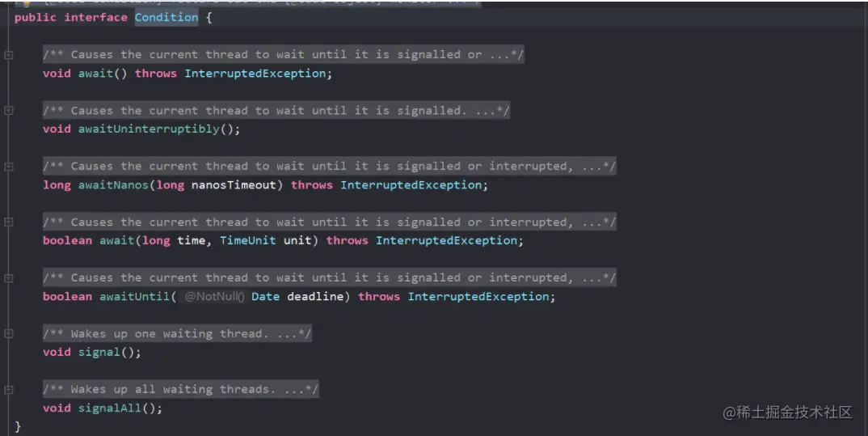The image size is (868, 436).
Task: Click the signalAll method name
Action: (110, 408)
